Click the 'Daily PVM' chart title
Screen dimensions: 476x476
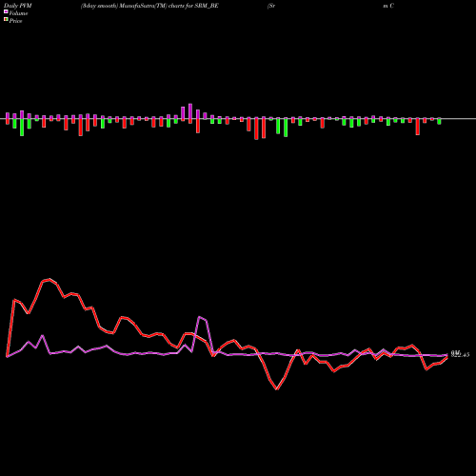tap(18, 6)
